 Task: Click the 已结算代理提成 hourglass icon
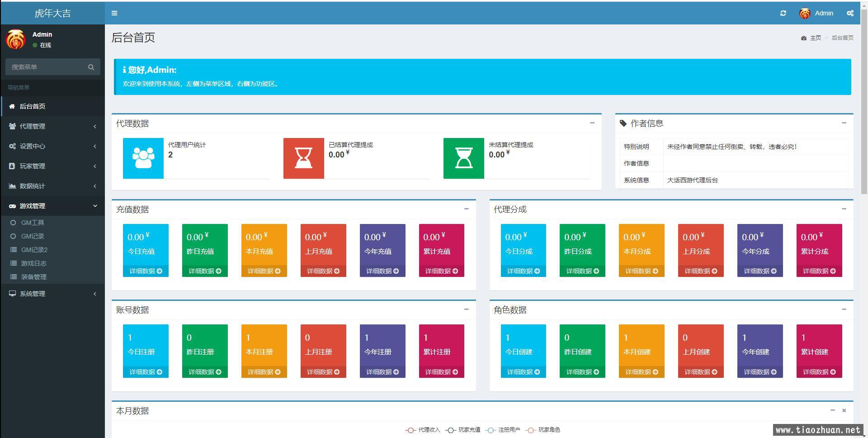pyautogui.click(x=304, y=158)
